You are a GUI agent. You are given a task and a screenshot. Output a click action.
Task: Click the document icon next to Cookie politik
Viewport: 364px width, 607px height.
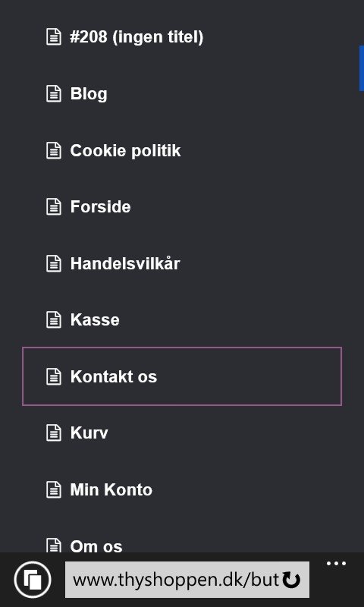[54, 150]
